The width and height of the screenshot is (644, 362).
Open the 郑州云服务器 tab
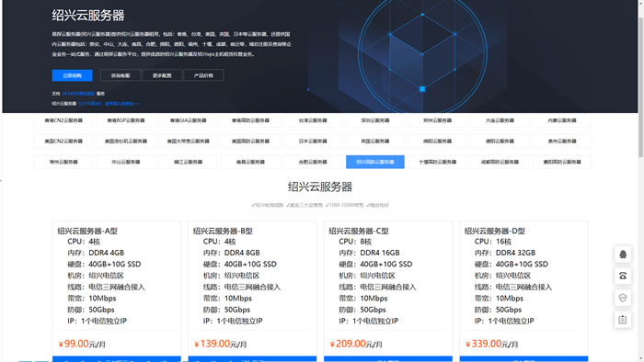click(x=437, y=120)
